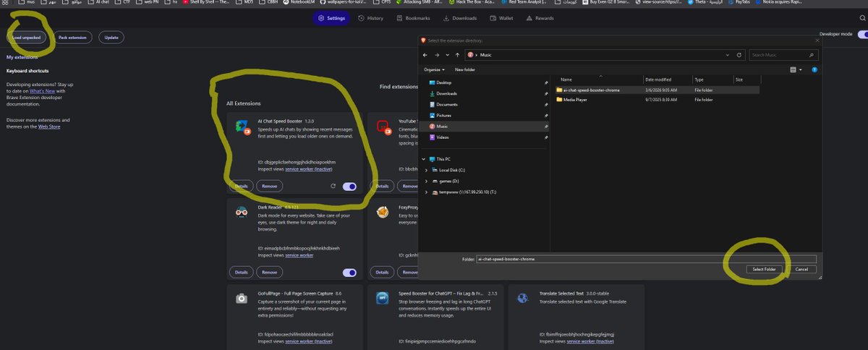Disable the Dark Reader extension toggle
Screen dimensions: 868x350
pos(349,273)
